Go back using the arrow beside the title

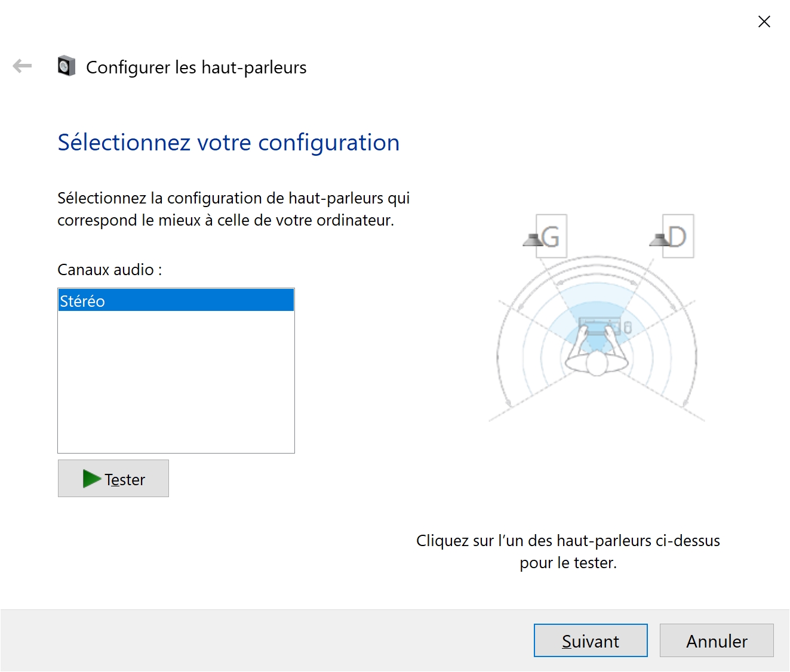[22, 66]
